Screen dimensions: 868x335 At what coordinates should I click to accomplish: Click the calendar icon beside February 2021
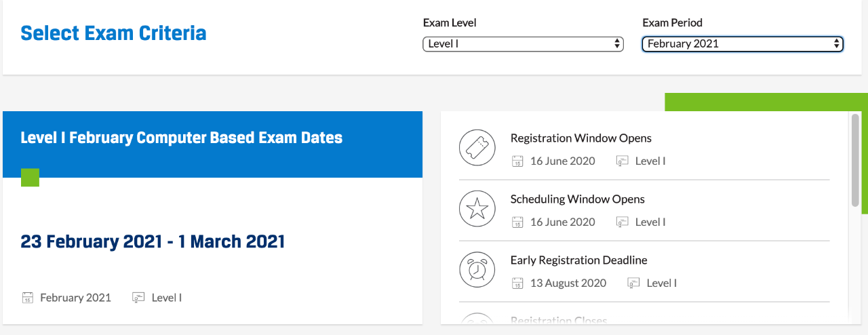point(28,298)
